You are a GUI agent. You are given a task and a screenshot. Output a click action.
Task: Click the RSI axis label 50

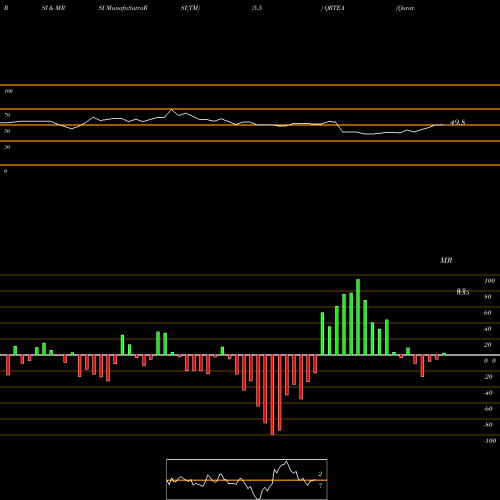tap(7, 131)
